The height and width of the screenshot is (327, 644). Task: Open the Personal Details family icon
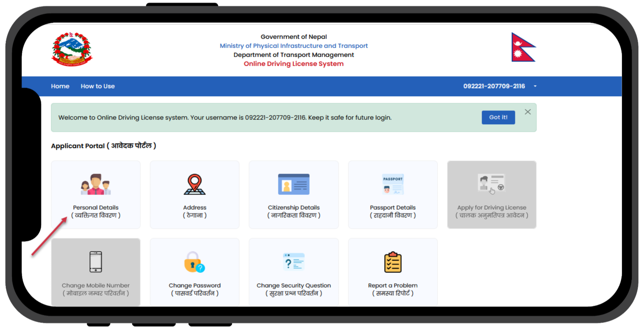coord(96,185)
